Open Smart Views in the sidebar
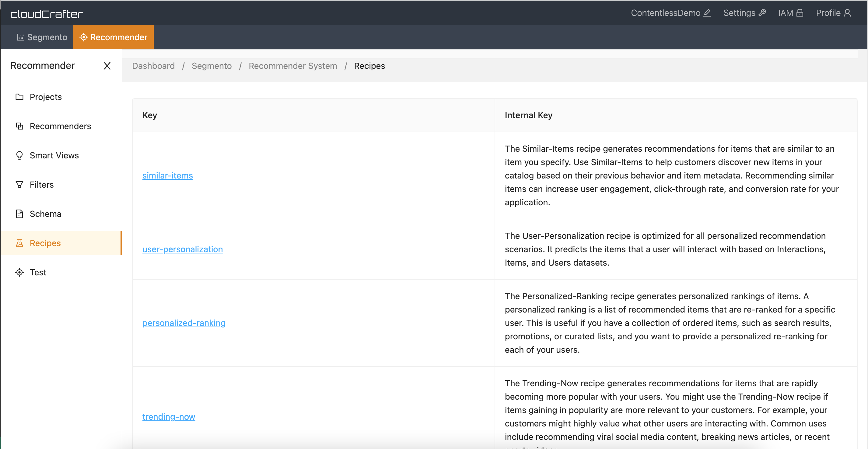868x449 pixels. coord(61,155)
